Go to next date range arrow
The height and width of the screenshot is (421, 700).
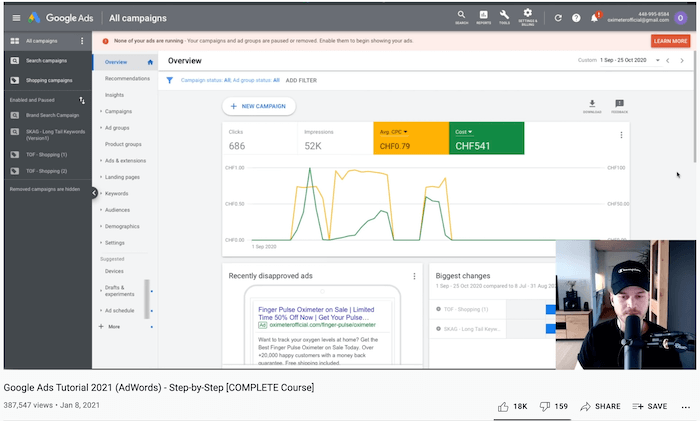click(x=682, y=60)
